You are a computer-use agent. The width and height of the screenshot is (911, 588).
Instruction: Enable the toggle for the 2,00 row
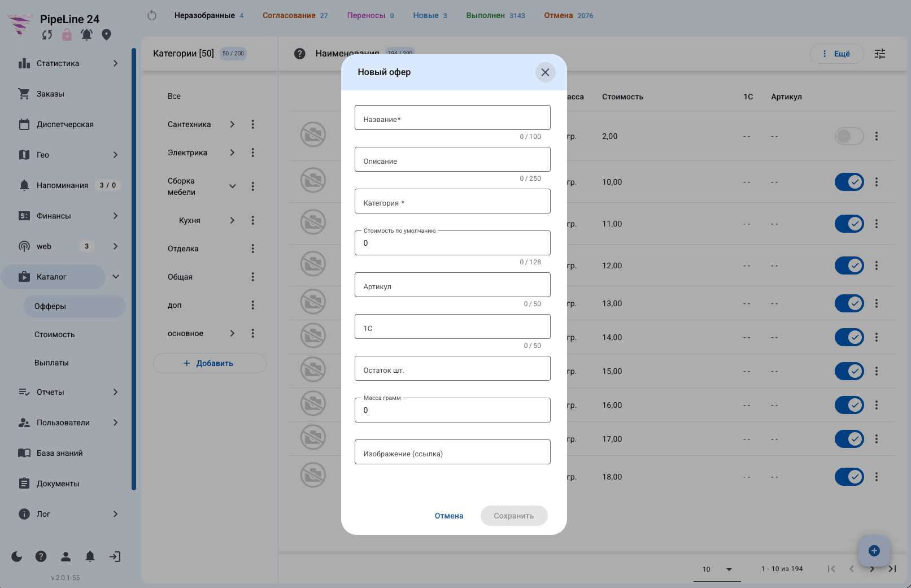point(849,136)
